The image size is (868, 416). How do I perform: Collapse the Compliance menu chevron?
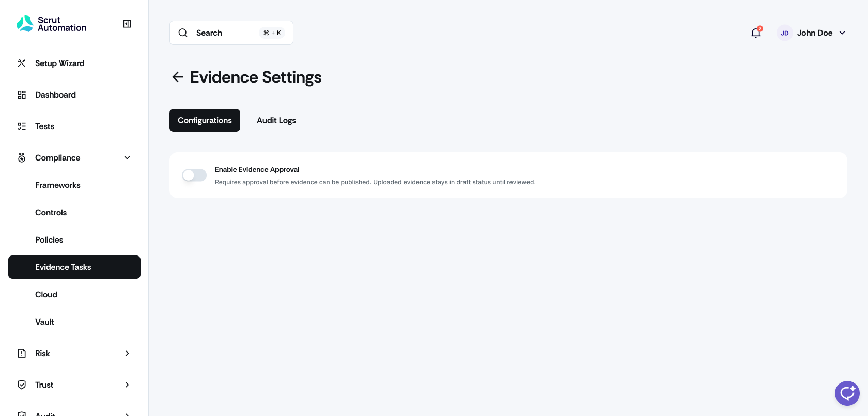[x=127, y=158]
